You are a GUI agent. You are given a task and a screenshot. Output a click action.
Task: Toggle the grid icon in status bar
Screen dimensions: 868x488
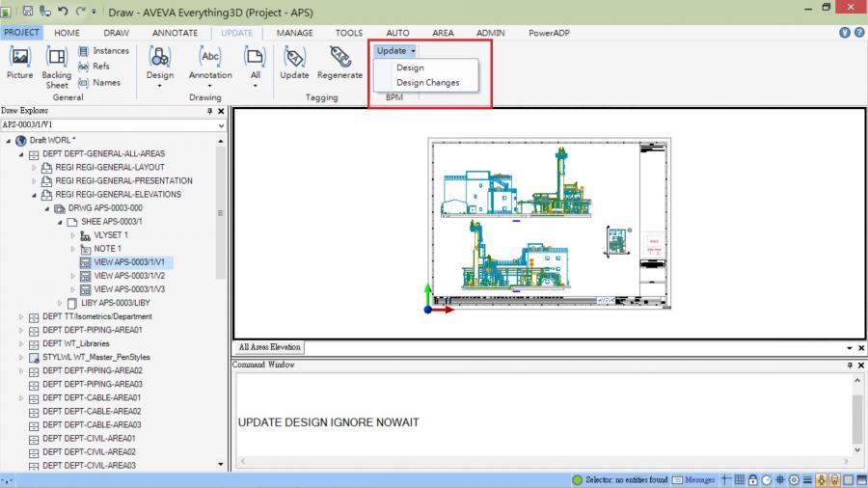(x=739, y=479)
